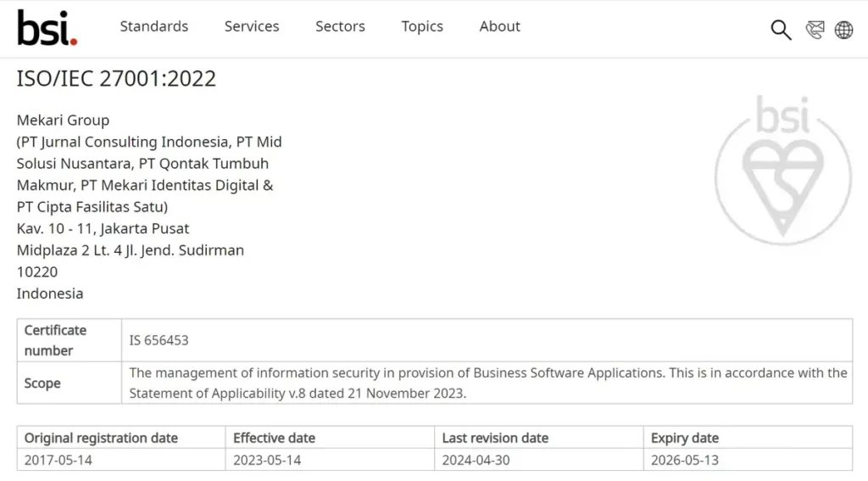Click the country text Indonesia
This screenshot has height=481, width=868.
(x=50, y=294)
